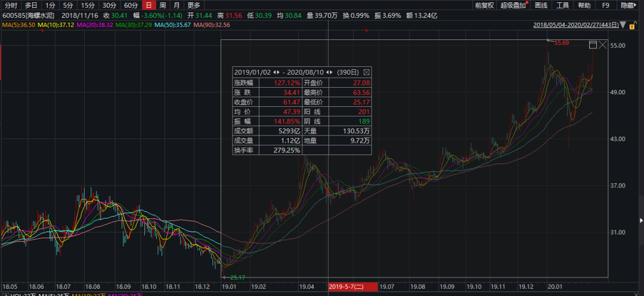This screenshot has width=644, height=296.
Task: Switch to 月 monthly K-line
Action: point(176,5)
